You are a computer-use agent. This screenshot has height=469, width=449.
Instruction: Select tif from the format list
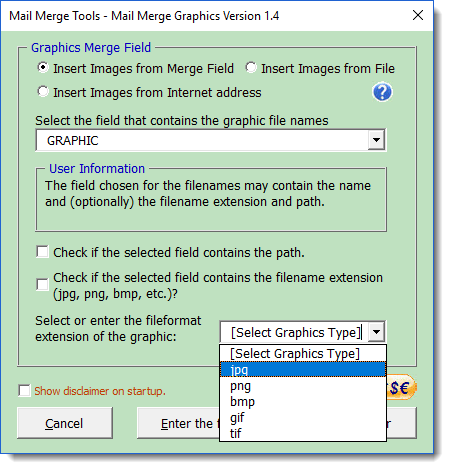coord(303,433)
